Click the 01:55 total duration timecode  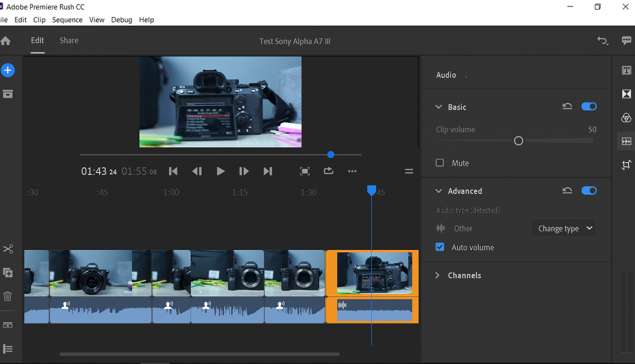pyautogui.click(x=139, y=171)
